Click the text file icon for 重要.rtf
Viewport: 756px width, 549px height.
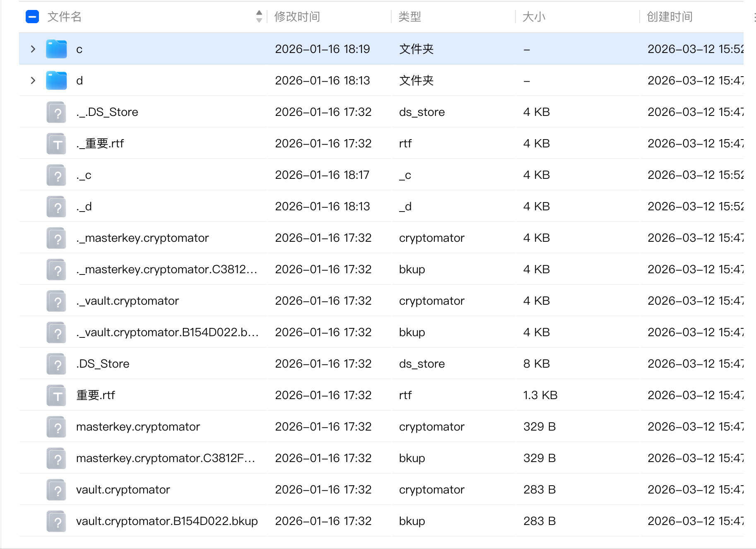(56, 395)
